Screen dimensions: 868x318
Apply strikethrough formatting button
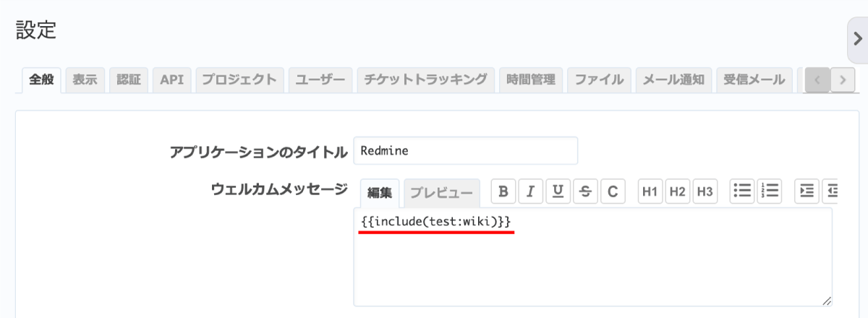(x=585, y=192)
